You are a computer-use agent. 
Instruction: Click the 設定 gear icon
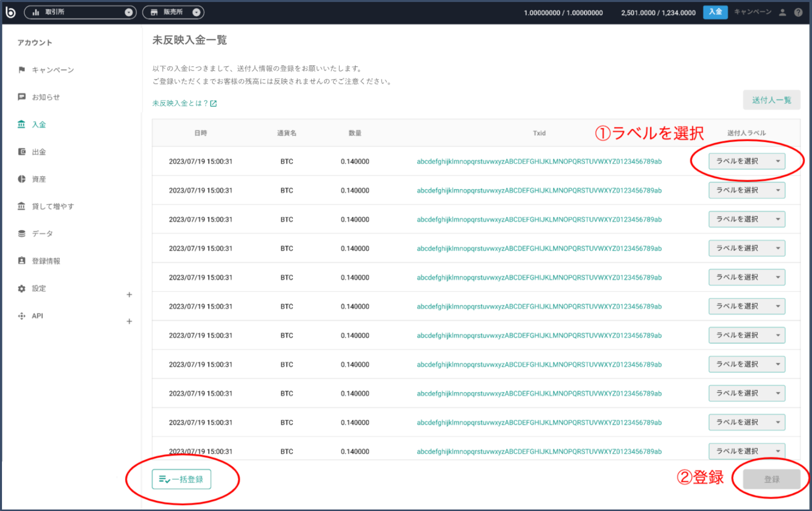point(21,288)
